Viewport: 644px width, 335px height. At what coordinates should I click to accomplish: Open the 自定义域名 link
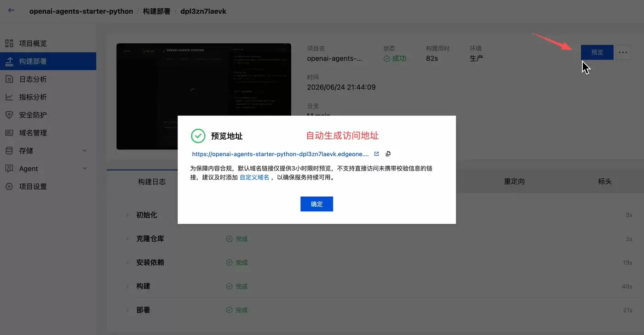(254, 177)
